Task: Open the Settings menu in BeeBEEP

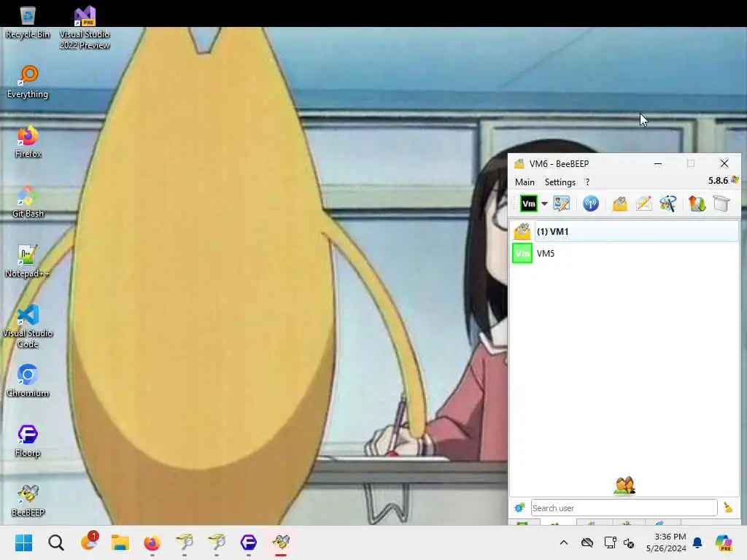Action: (x=560, y=182)
